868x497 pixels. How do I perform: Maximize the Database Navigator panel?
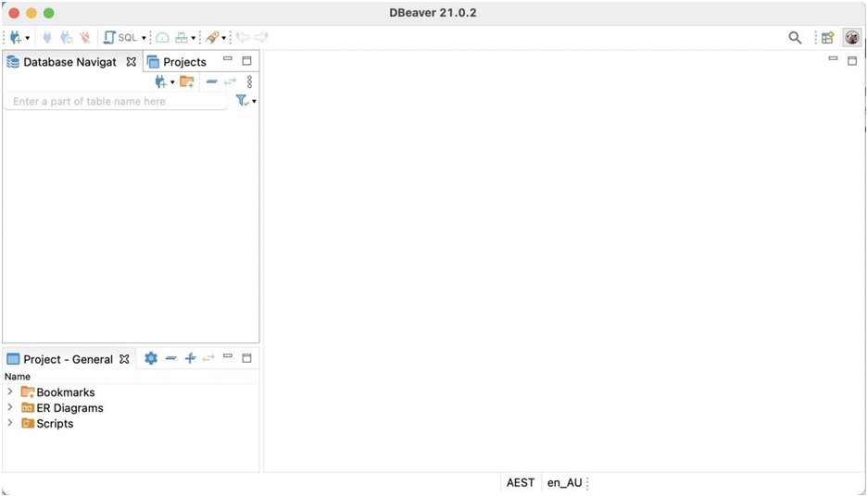[247, 61]
